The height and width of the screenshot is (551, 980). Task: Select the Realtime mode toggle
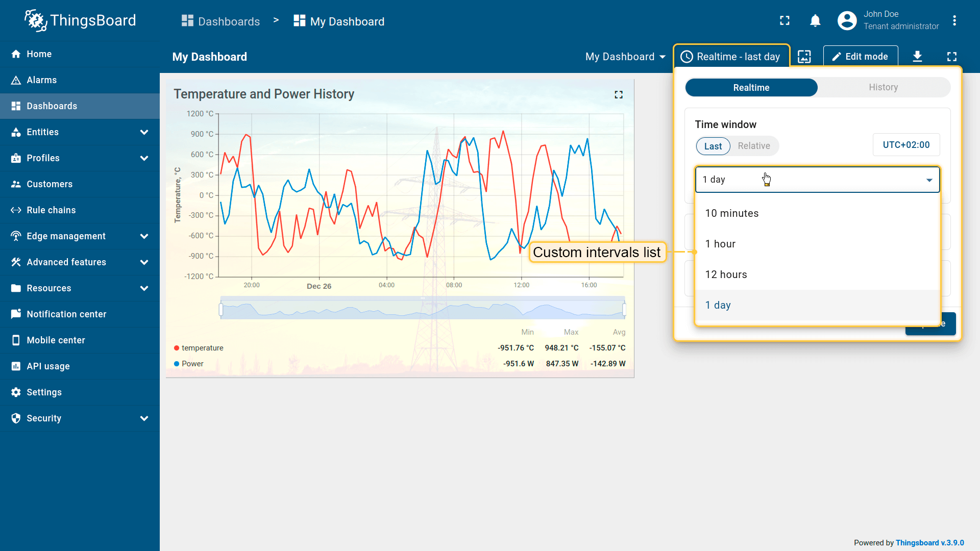751,87
